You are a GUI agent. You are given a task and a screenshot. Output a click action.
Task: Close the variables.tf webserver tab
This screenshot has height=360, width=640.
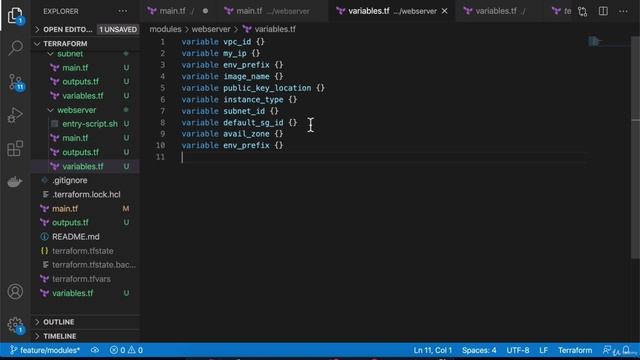pyautogui.click(x=444, y=11)
